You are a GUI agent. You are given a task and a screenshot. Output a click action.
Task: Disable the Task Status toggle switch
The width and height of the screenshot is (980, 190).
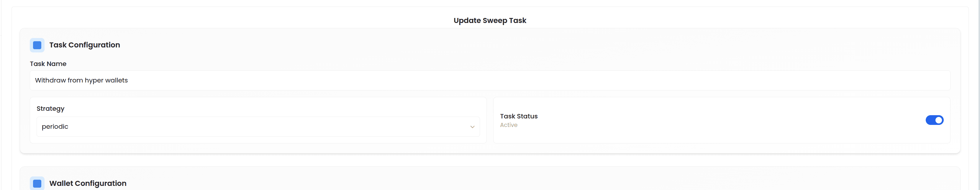934,120
